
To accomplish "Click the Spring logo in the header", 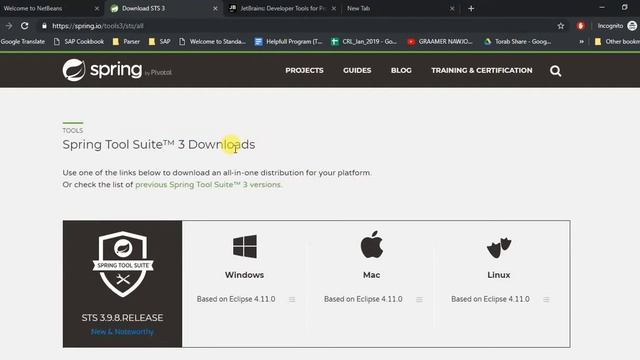I will point(117,70).
